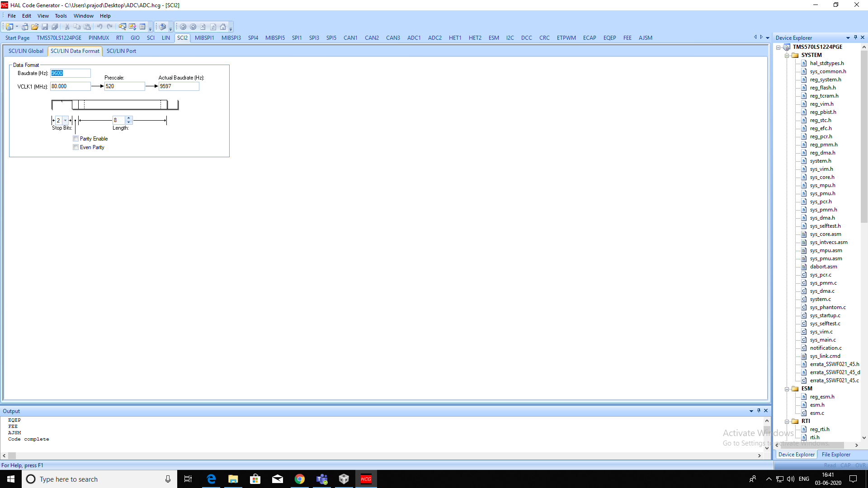Click the Save All icon
The width and height of the screenshot is (868, 488).
(x=55, y=27)
